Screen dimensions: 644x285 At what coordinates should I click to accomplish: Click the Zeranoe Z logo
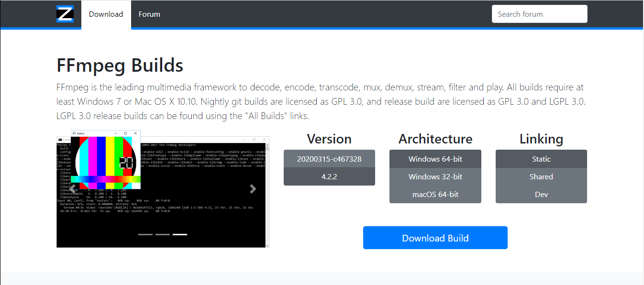tap(65, 14)
